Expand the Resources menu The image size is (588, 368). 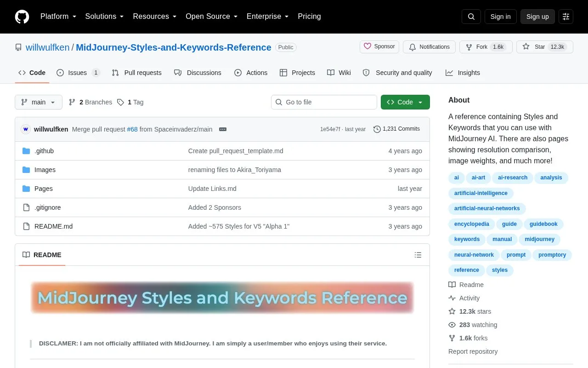[155, 17]
